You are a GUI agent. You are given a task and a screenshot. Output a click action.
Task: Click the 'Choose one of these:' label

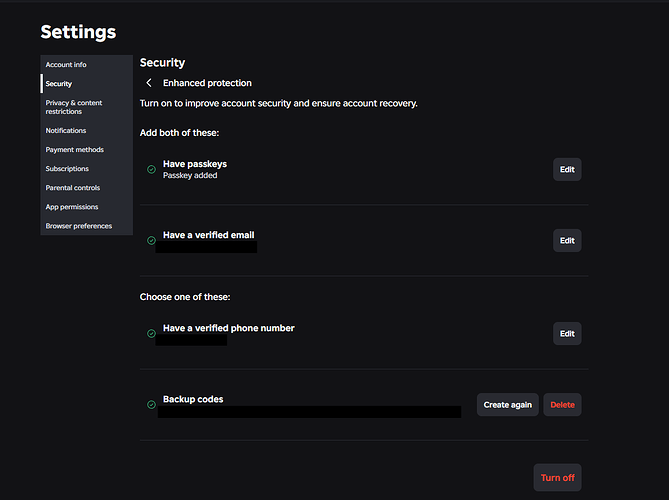[x=185, y=297]
